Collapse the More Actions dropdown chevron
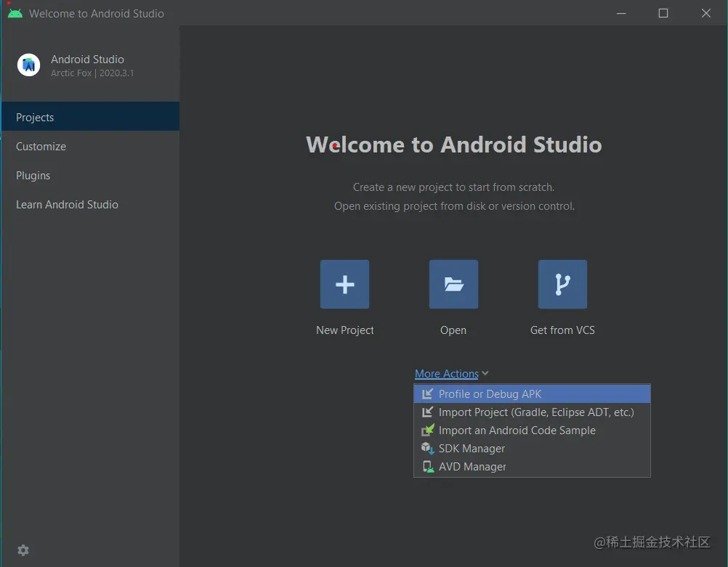728x567 pixels. [485, 373]
